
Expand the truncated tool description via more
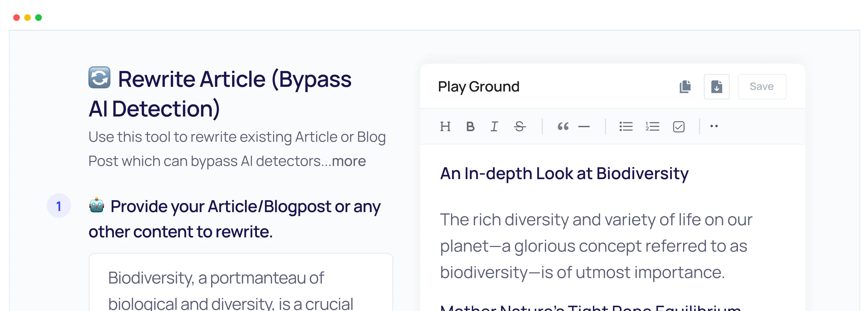click(x=349, y=161)
